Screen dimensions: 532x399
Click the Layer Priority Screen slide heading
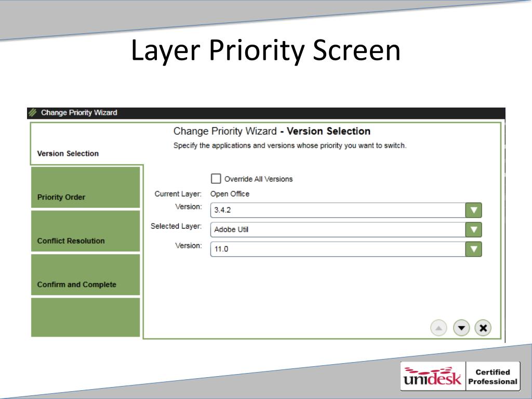265,50
